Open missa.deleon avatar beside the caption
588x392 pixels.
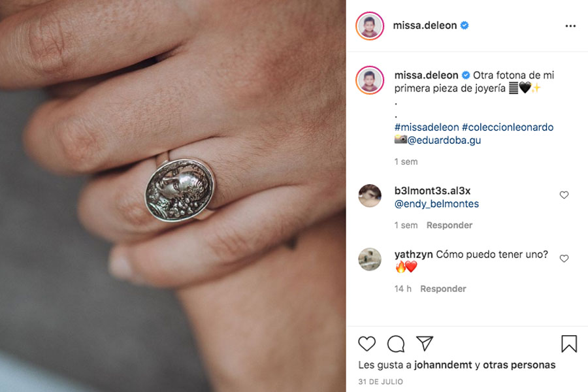click(x=370, y=80)
